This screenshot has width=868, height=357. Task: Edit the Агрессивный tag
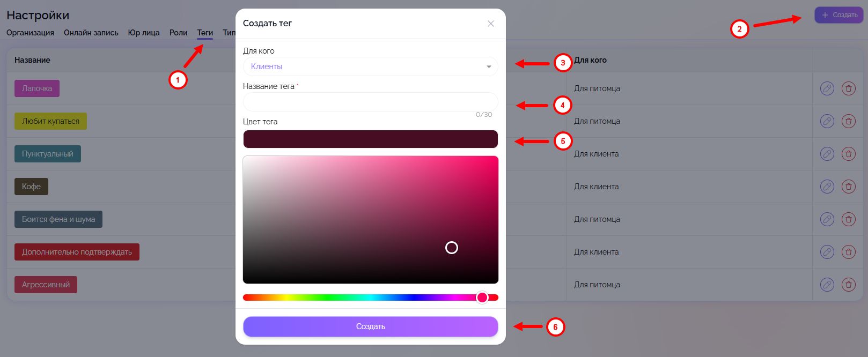(x=827, y=285)
